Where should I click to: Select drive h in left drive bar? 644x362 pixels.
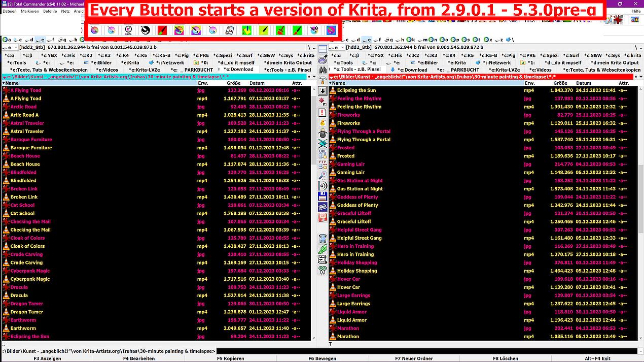(74, 40)
